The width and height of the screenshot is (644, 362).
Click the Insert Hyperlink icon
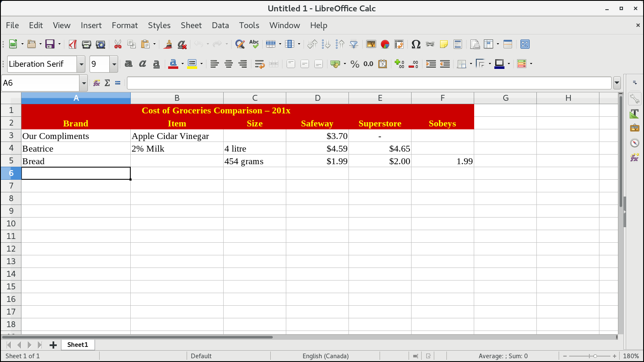tap(430, 44)
